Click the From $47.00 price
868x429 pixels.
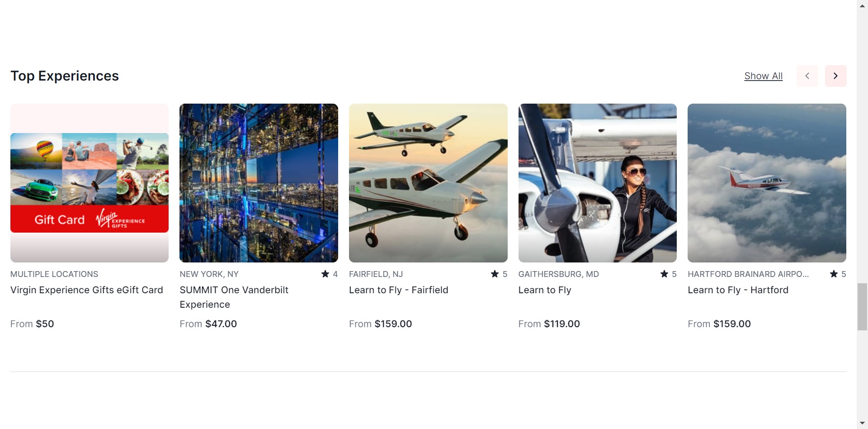tap(208, 324)
